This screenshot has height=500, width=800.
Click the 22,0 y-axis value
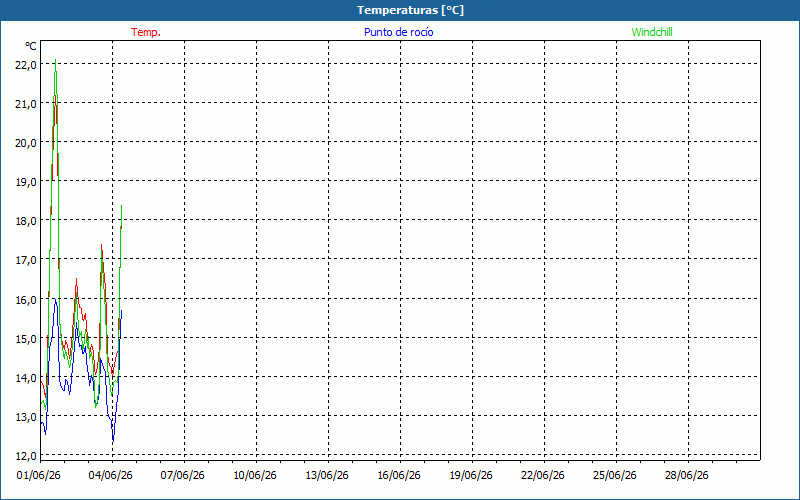point(26,65)
